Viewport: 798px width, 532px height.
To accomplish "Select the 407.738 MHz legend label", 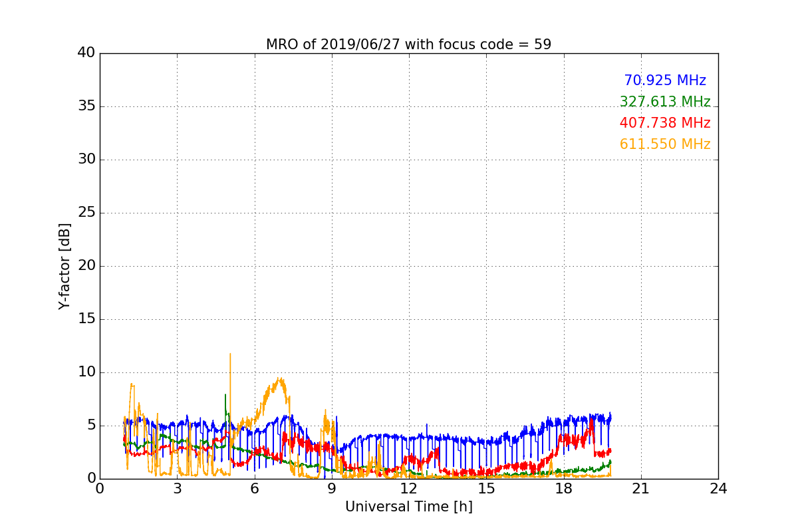I will point(665,123).
